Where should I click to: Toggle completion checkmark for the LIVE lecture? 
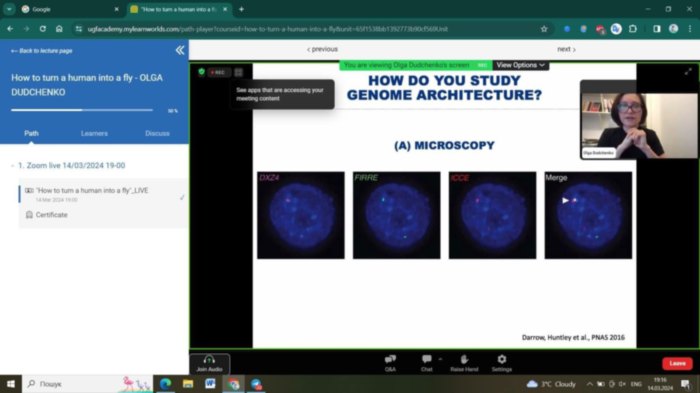pyautogui.click(x=182, y=197)
